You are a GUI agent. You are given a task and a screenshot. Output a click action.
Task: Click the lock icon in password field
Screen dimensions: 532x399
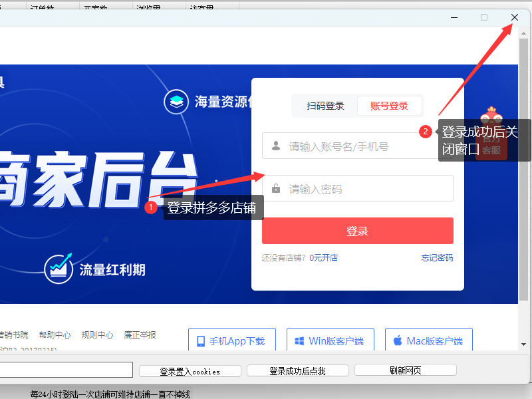276,188
